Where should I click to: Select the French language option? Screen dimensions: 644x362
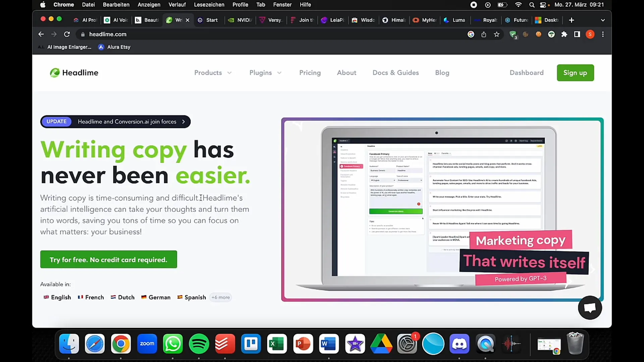point(91,297)
